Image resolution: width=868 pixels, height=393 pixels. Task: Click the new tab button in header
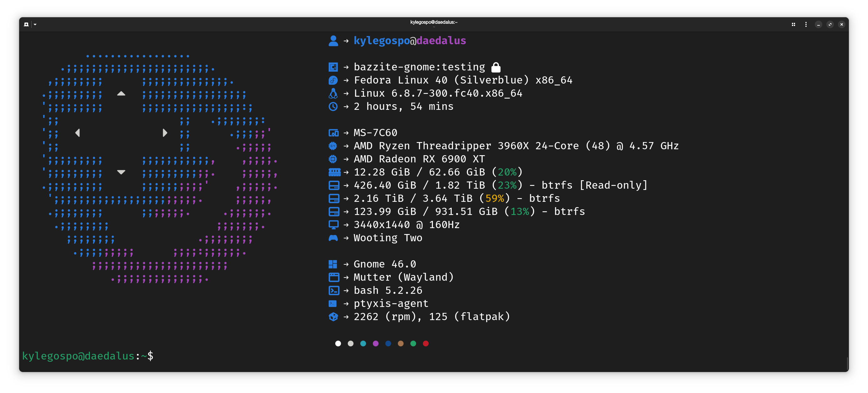click(x=26, y=24)
